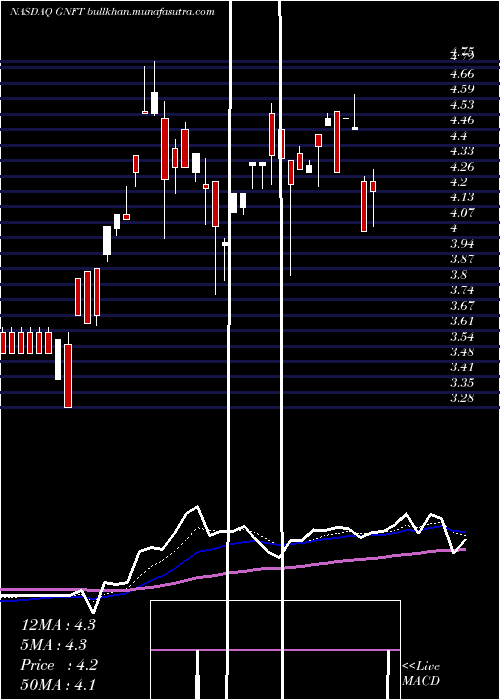This screenshot has height=700, width=500.
Task: Click the 4.59 price axis label
Action: coord(462,89)
